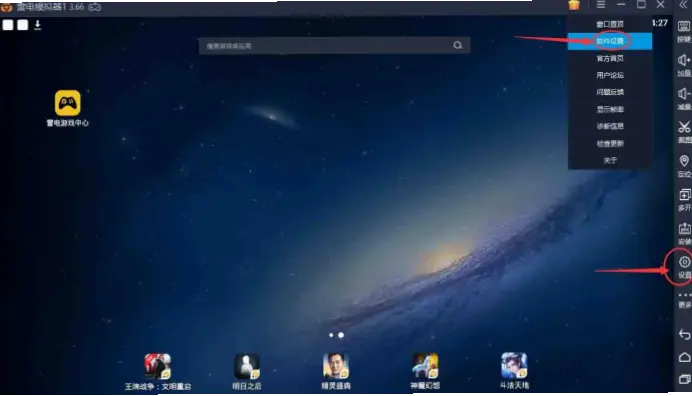692x396 pixels.
Task: Toggle the hamburger menu in title bar
Action: pyautogui.click(x=601, y=4)
